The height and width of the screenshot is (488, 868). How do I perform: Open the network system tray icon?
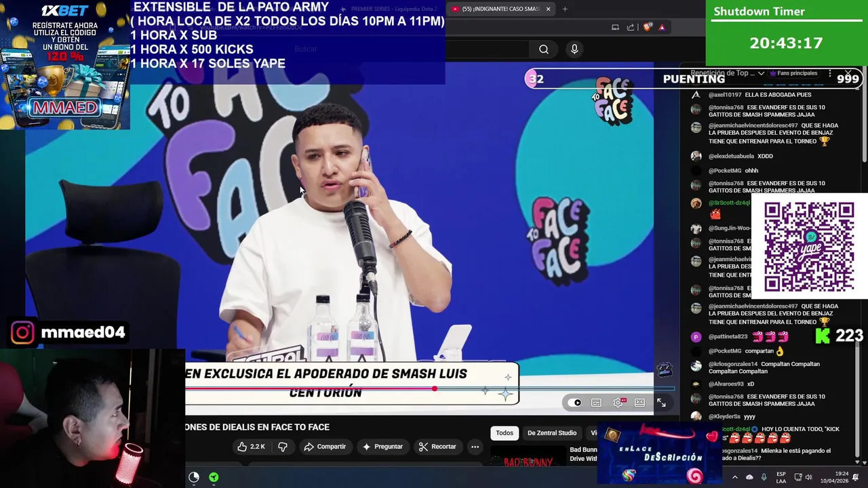pyautogui.click(x=798, y=477)
